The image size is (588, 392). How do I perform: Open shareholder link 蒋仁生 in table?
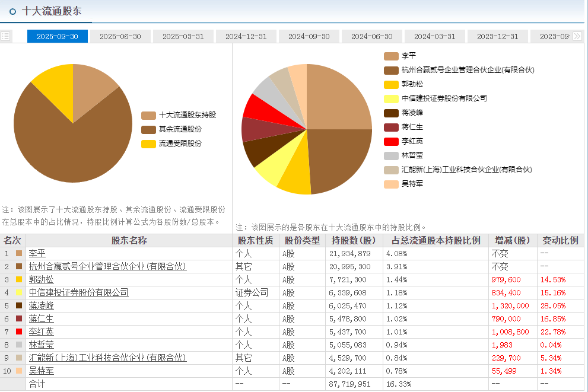tap(42, 319)
